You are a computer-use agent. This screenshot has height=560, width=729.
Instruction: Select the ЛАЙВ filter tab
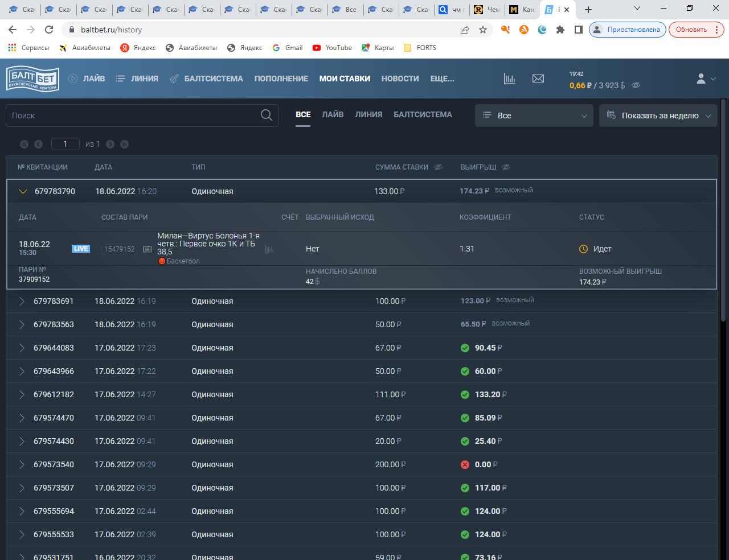point(333,114)
